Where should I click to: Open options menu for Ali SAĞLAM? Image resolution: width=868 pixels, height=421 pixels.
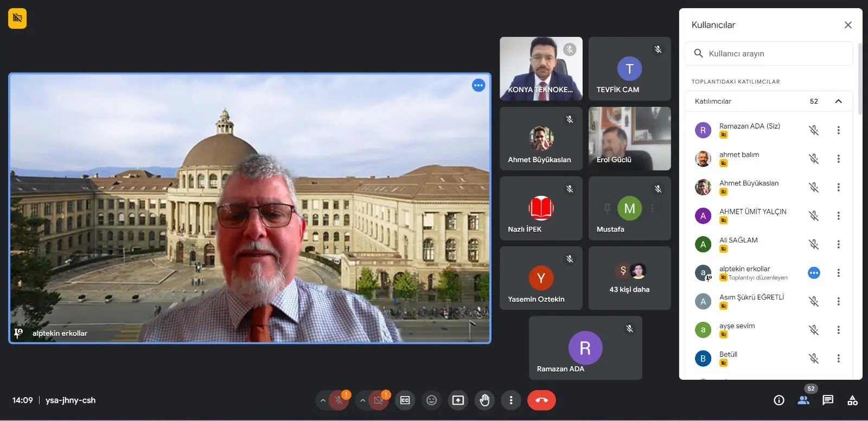[x=838, y=245]
